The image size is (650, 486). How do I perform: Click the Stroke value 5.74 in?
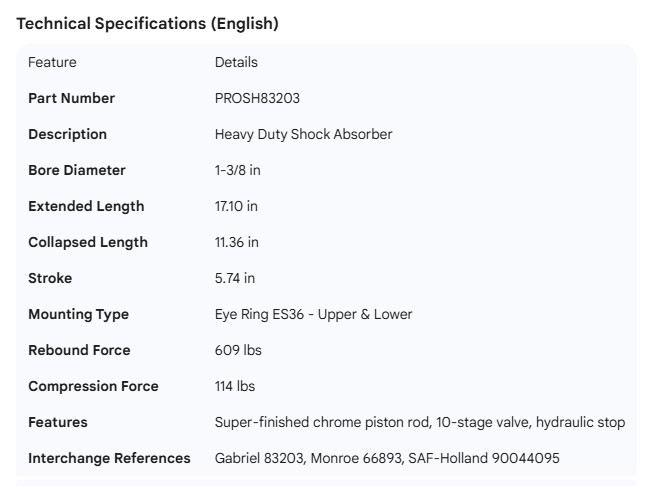tap(235, 278)
